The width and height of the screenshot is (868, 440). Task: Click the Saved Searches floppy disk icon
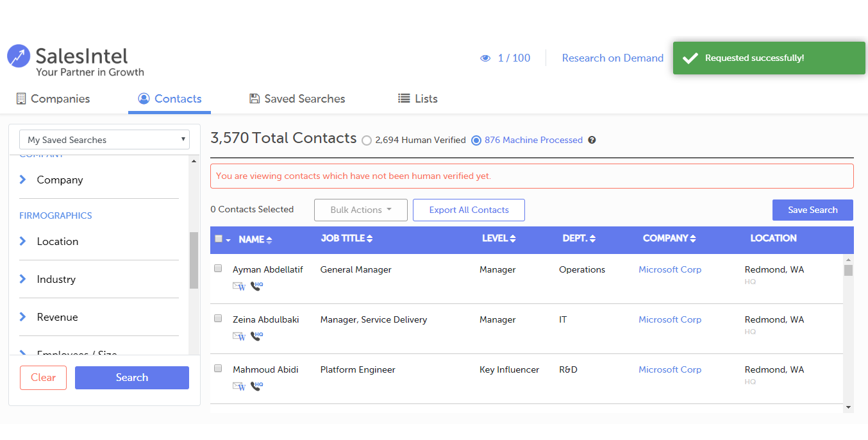click(255, 98)
